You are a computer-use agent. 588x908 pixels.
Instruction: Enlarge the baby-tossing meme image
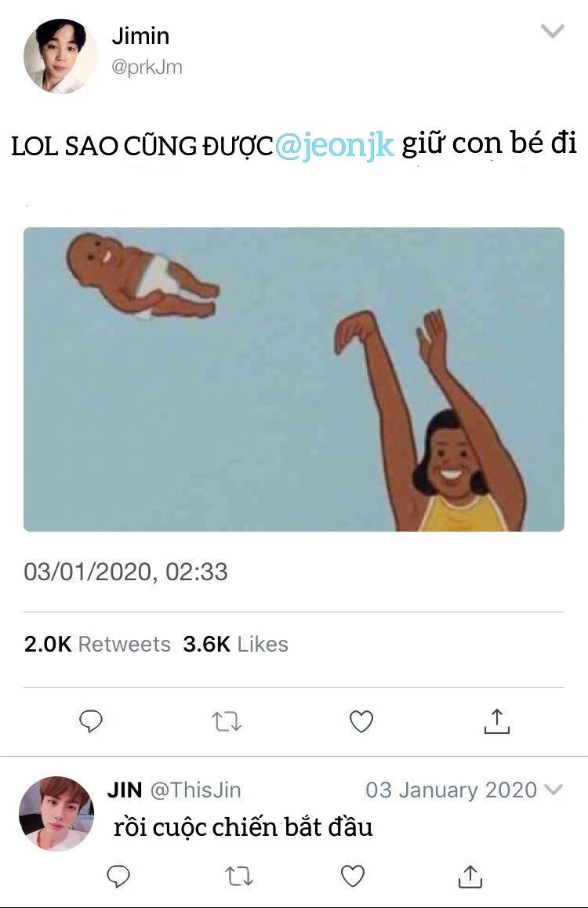point(294,379)
